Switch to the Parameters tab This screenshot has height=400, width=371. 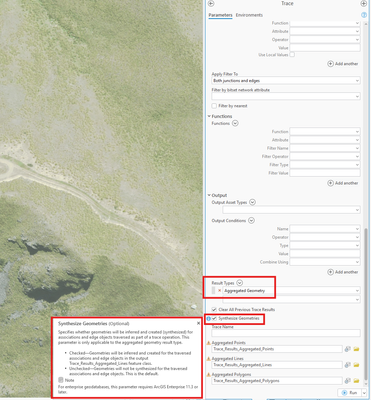click(220, 15)
